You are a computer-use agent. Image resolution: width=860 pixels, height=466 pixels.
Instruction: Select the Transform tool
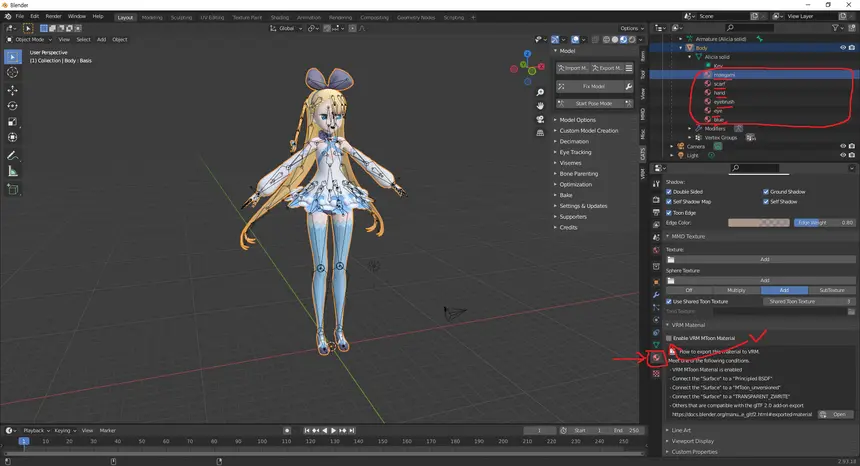pyautogui.click(x=13, y=138)
